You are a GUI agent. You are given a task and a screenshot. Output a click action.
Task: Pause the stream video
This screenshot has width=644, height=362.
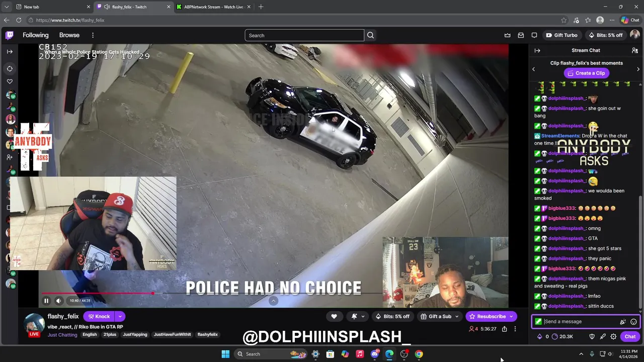(x=46, y=301)
